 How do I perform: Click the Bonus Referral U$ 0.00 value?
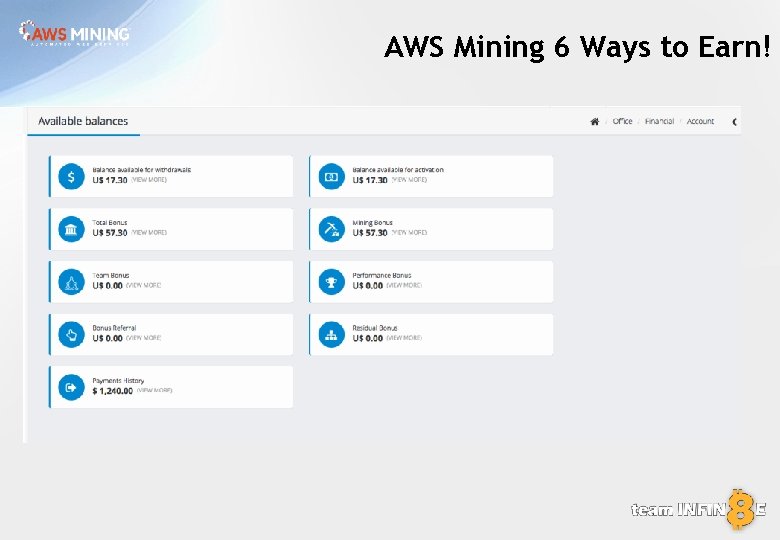(x=107, y=338)
